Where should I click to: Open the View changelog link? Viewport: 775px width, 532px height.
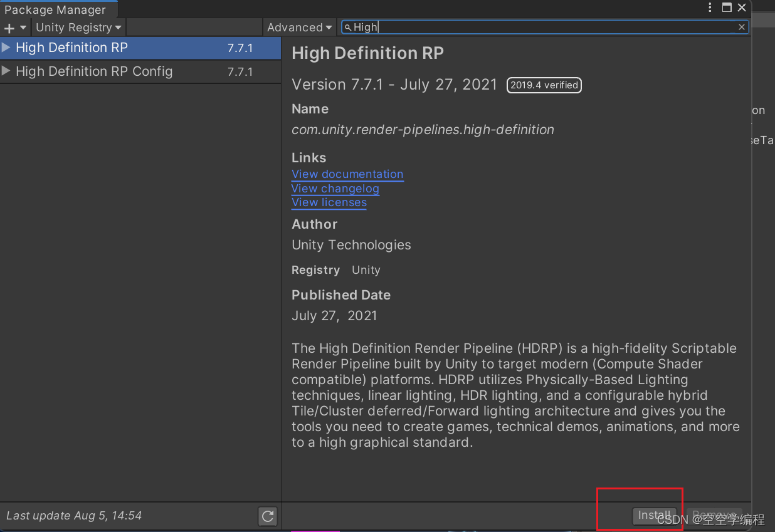point(335,188)
